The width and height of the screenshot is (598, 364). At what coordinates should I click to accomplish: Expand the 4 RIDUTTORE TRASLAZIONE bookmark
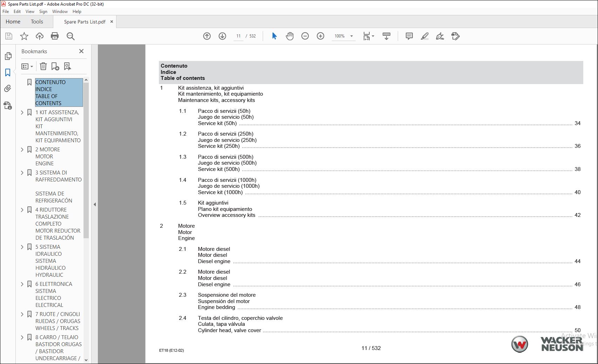(22, 210)
